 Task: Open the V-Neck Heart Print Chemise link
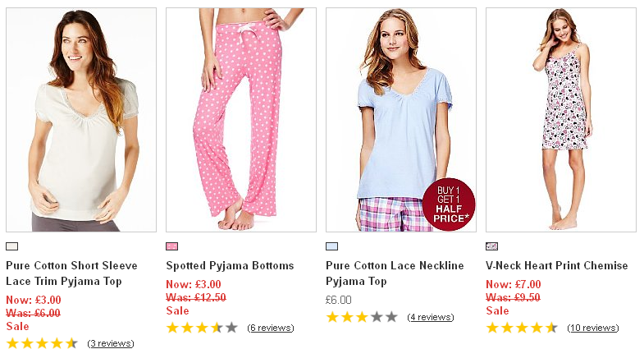557,266
